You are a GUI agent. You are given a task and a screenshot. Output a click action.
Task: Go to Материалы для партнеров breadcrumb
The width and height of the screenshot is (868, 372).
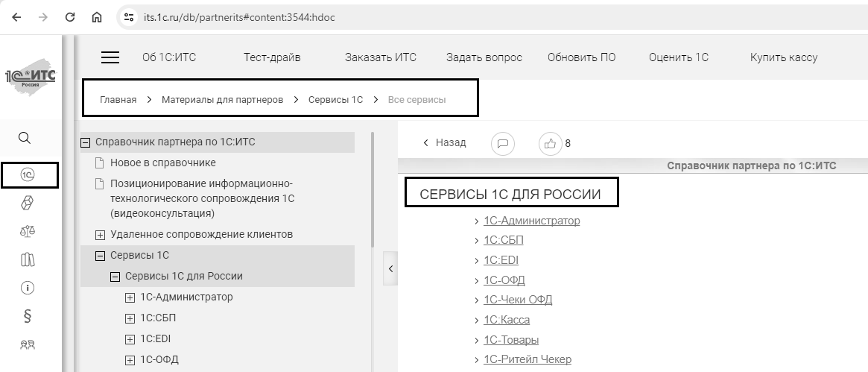(223, 100)
